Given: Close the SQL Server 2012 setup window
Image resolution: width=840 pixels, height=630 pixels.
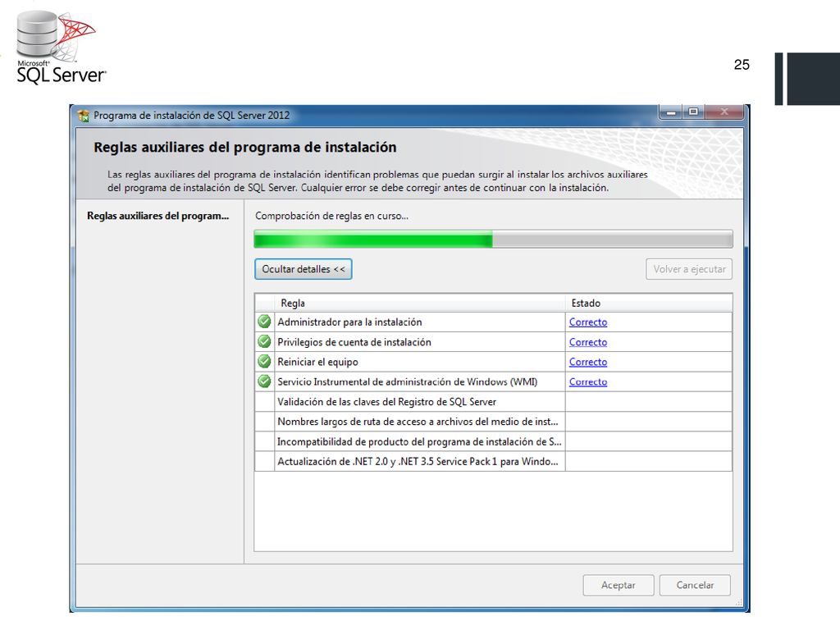Looking at the screenshot, I should click(724, 112).
